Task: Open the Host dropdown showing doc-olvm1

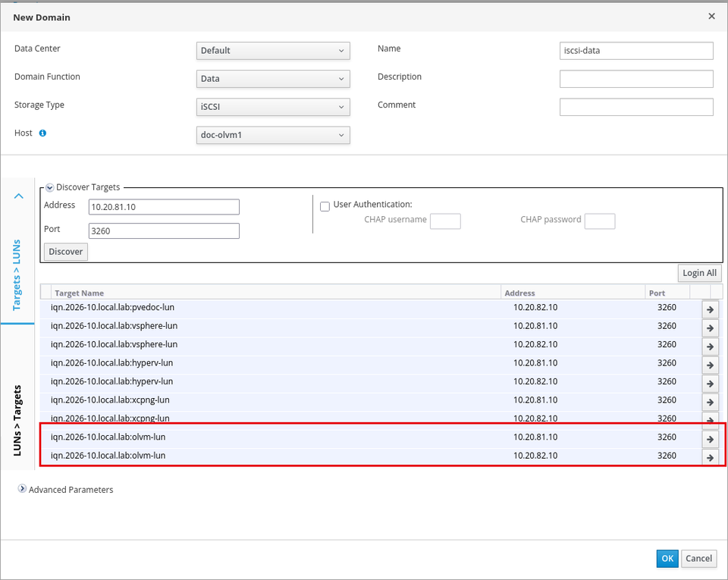Action: pos(273,135)
